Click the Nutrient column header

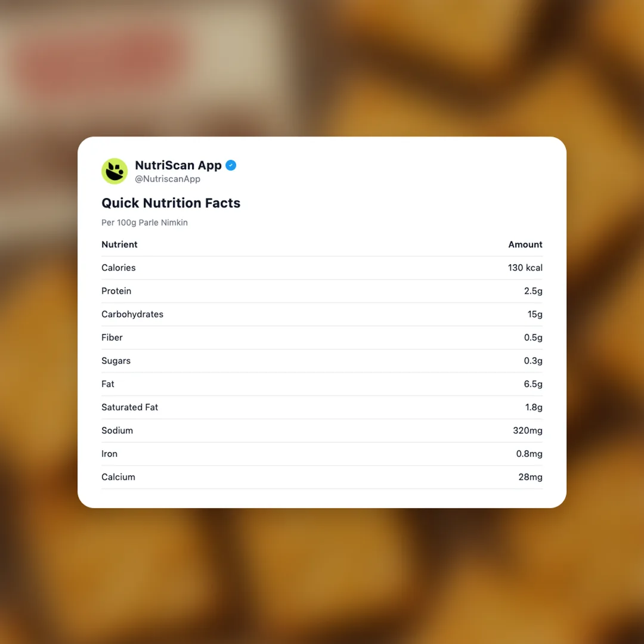(119, 244)
